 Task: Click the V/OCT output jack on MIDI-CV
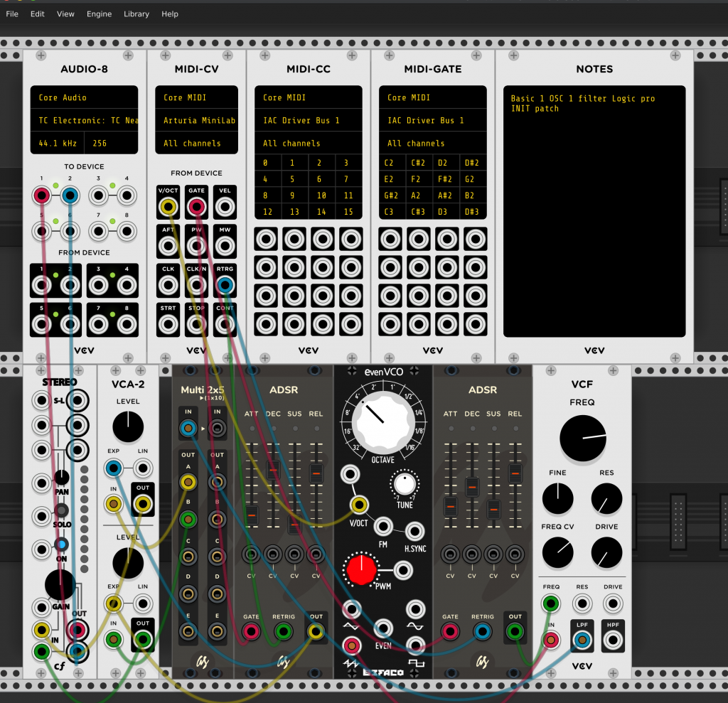(x=168, y=207)
